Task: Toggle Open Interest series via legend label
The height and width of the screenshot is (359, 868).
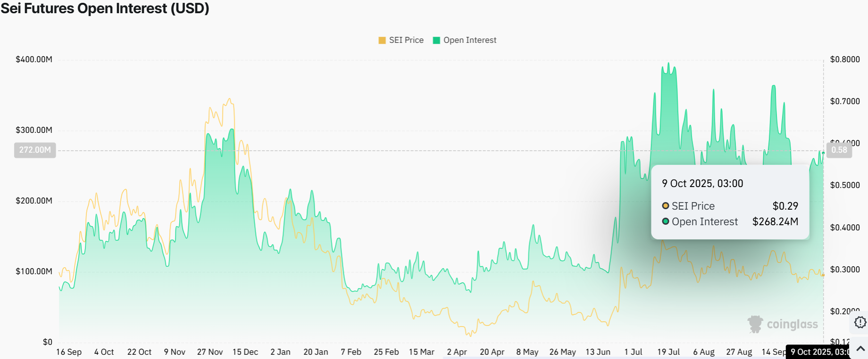Action: coord(470,40)
